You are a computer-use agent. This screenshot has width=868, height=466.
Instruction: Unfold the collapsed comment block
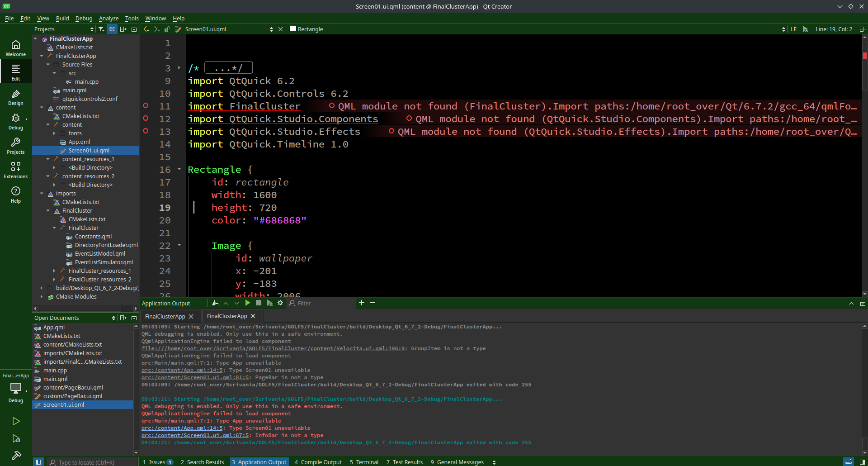click(179, 68)
